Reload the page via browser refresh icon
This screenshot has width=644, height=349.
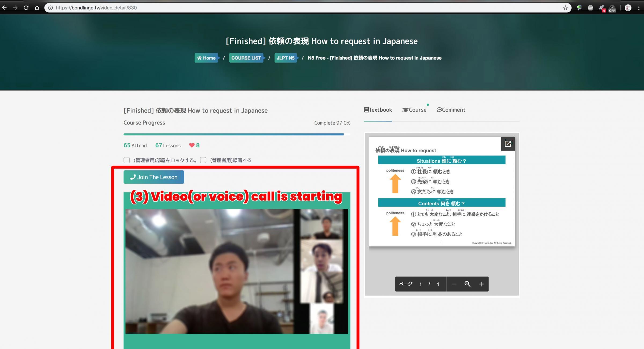26,8
